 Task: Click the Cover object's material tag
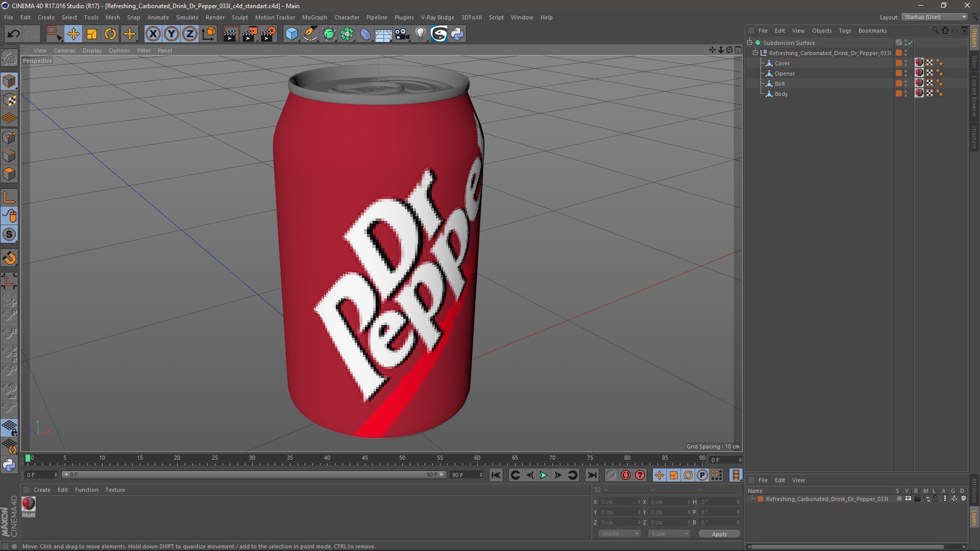919,63
